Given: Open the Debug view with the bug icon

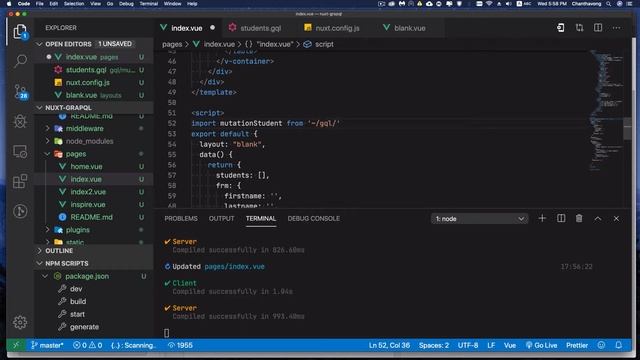Looking at the screenshot, I should point(20,121).
